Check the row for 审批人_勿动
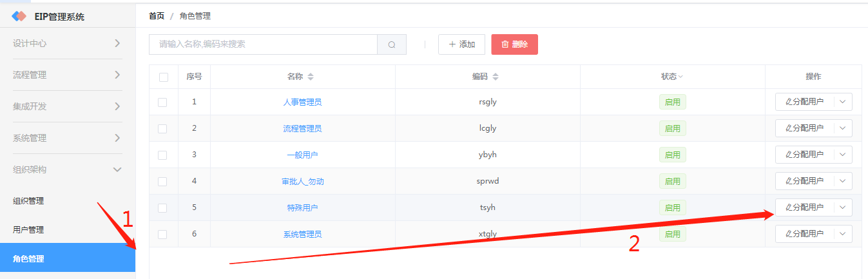Image resolution: width=868 pixels, height=279 pixels. pos(162,181)
